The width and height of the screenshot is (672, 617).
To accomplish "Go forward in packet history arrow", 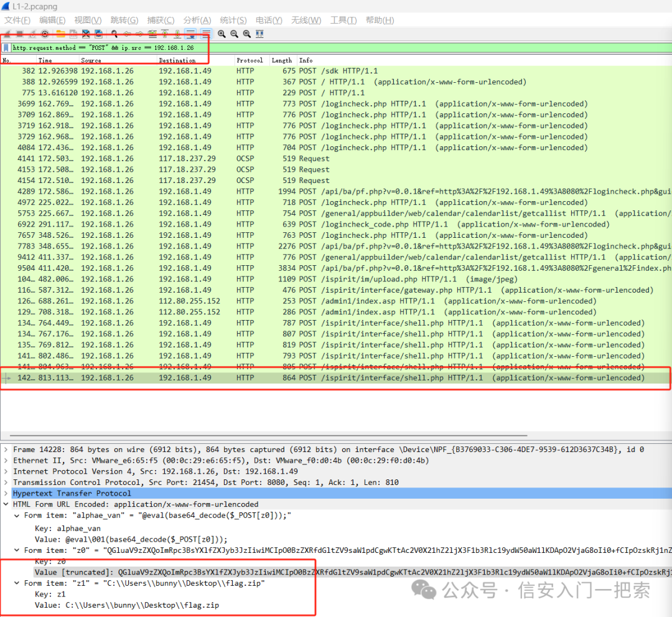I will [x=140, y=34].
